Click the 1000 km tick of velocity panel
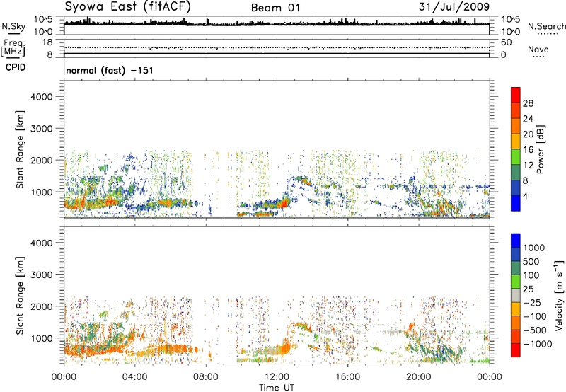Viewport: 566px width, 392px height. pos(41,338)
